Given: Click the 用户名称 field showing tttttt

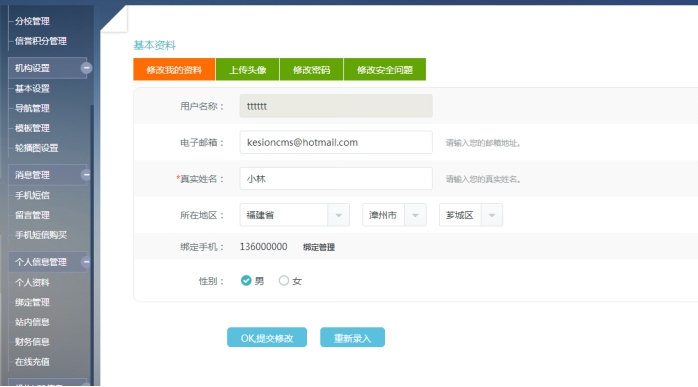Looking at the screenshot, I should point(336,106).
